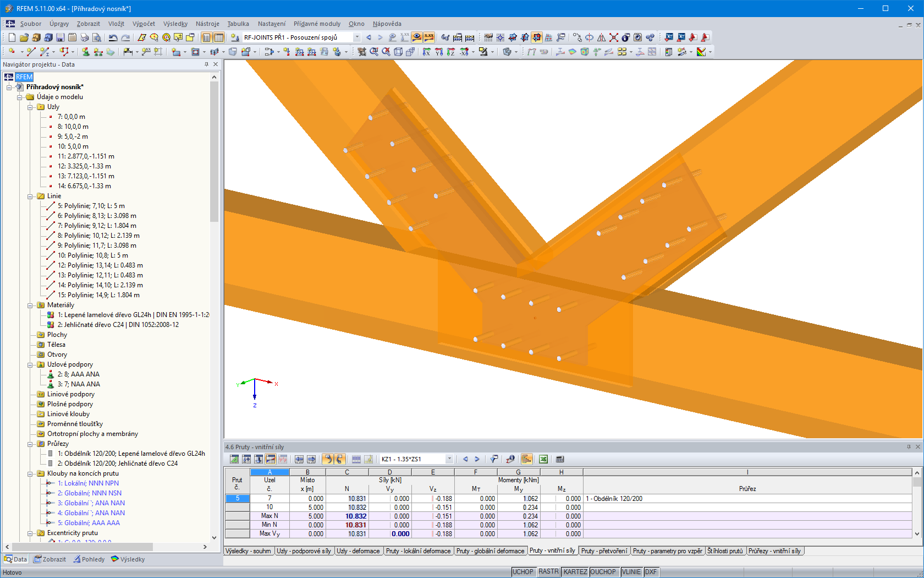Select the left navigation arrow in results panel

click(x=465, y=459)
